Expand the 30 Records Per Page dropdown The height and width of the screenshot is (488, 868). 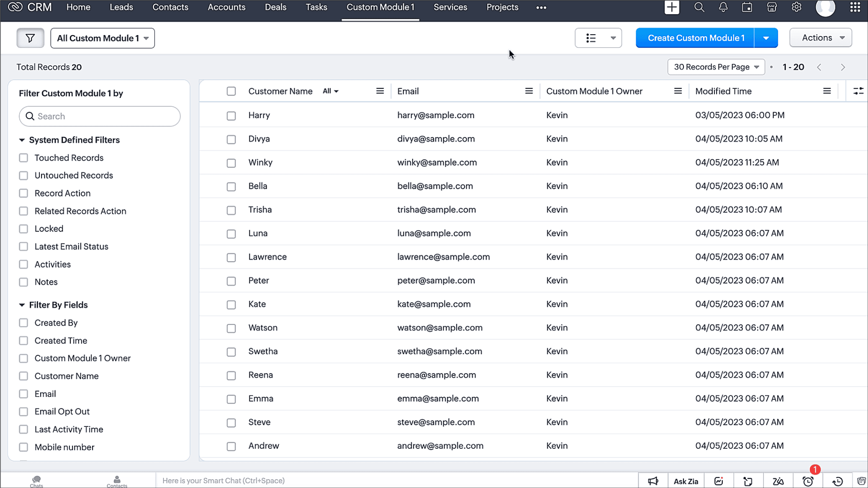click(716, 67)
